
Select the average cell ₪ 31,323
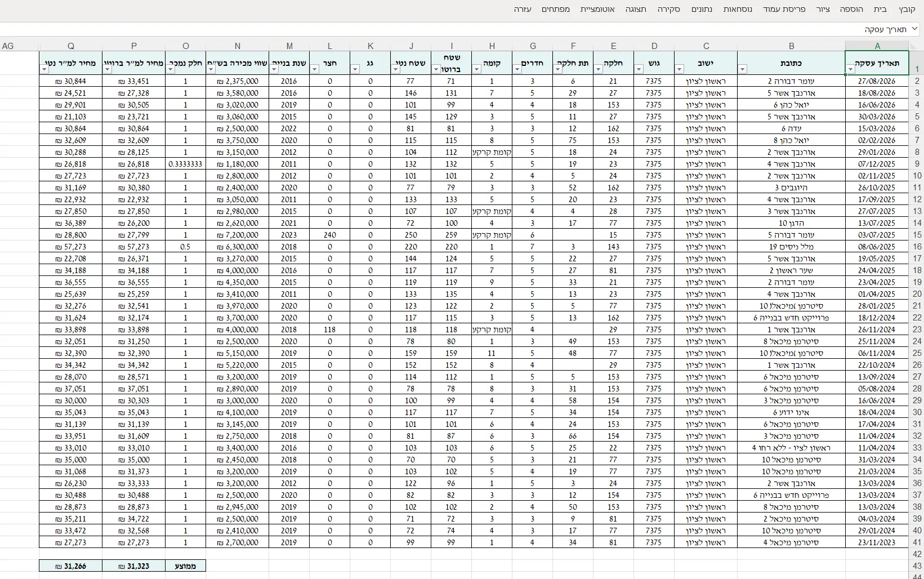point(134,566)
